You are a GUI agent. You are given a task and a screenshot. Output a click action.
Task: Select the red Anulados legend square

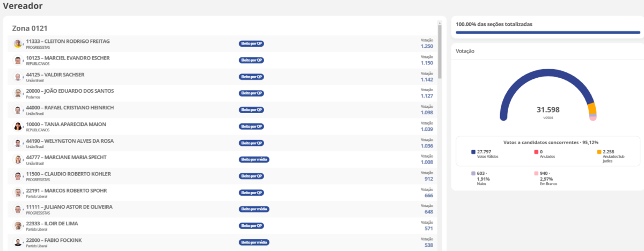click(x=536, y=152)
